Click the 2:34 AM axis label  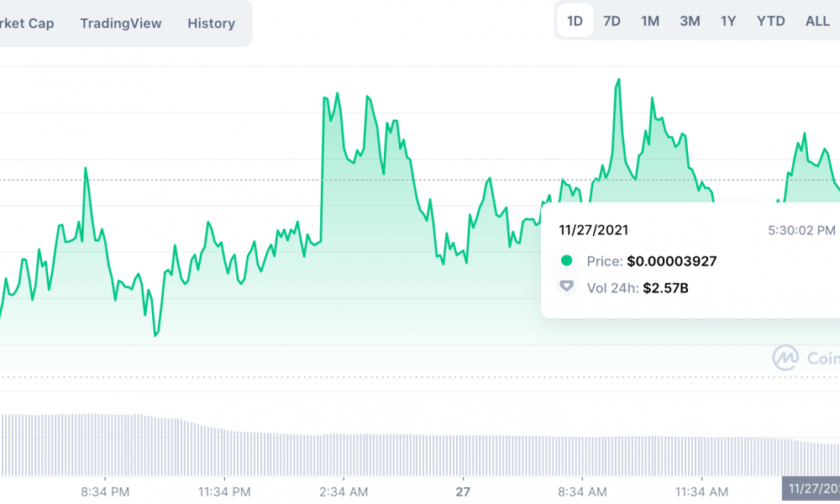[x=344, y=491]
